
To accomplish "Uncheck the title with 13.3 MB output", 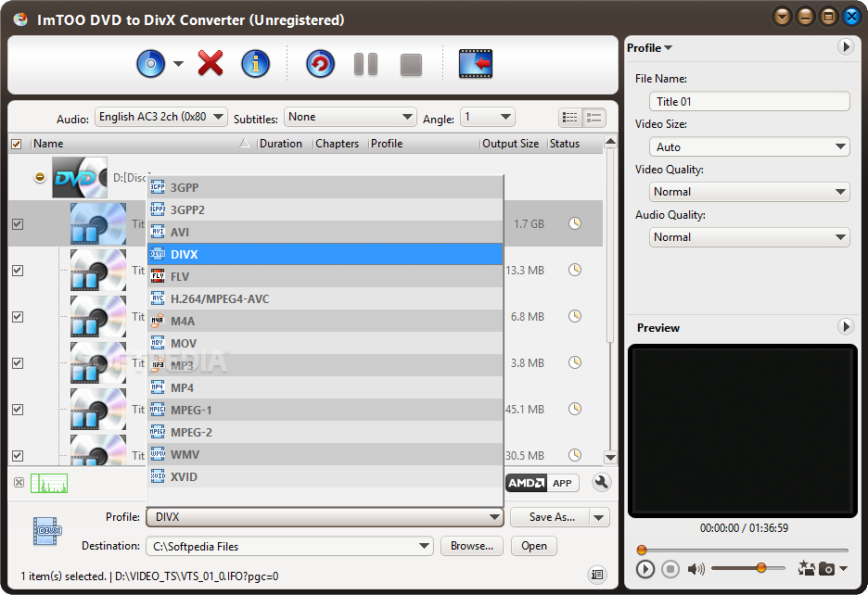I will [x=18, y=271].
